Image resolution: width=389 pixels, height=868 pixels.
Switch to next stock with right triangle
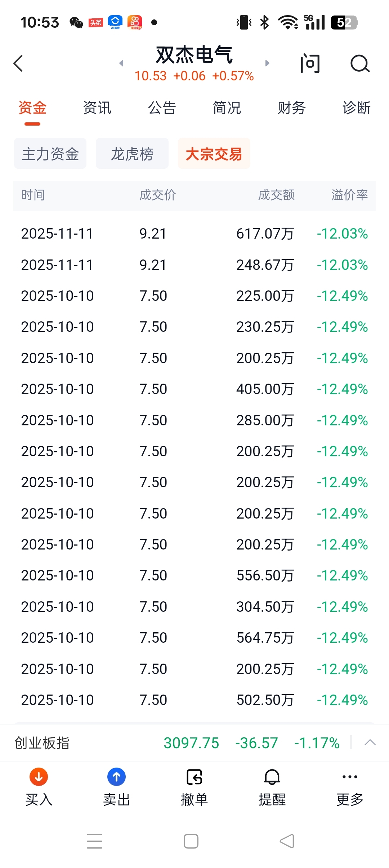click(x=267, y=63)
